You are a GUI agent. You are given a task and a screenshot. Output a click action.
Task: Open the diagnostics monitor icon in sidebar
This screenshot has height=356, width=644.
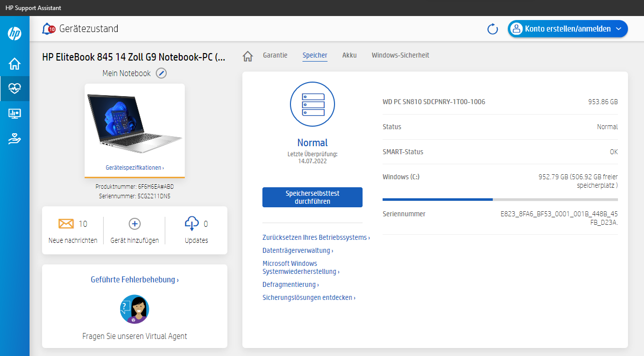pyautogui.click(x=15, y=114)
